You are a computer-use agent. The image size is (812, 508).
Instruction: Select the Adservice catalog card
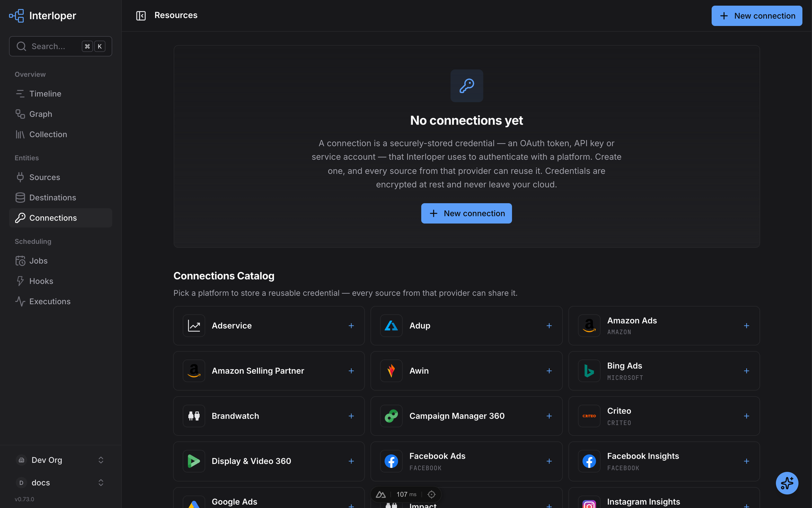click(x=269, y=325)
